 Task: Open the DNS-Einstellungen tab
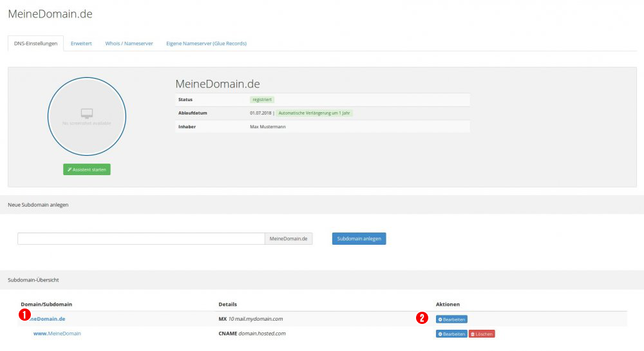click(x=35, y=44)
